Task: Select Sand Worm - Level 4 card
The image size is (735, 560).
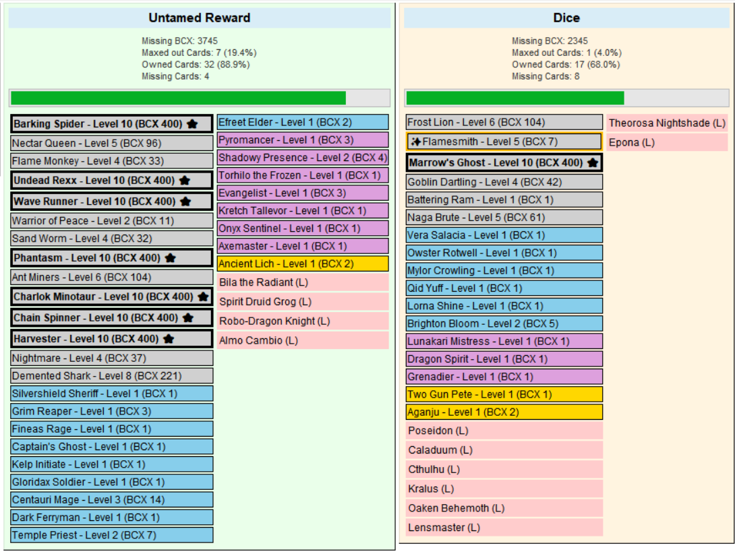Action: [x=112, y=239]
